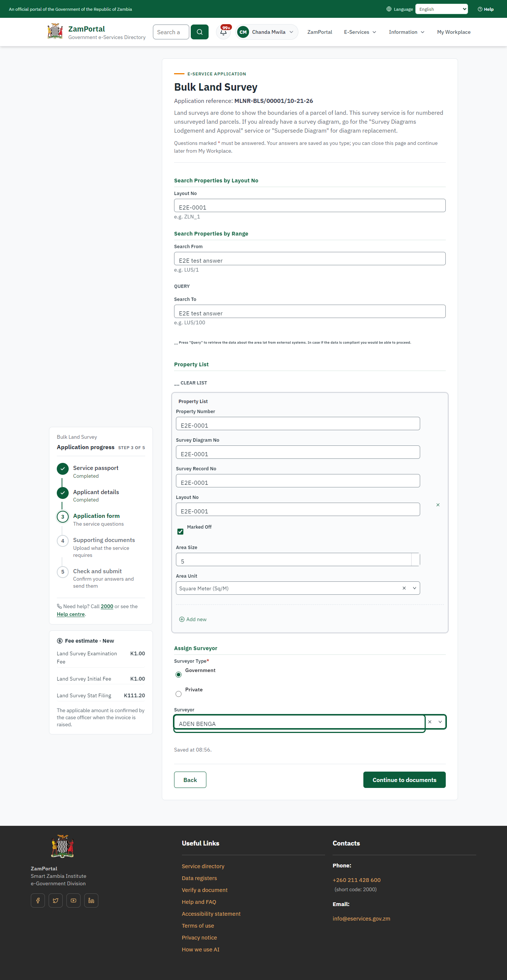Focus the Search To input field
The image size is (507, 980).
point(310,312)
